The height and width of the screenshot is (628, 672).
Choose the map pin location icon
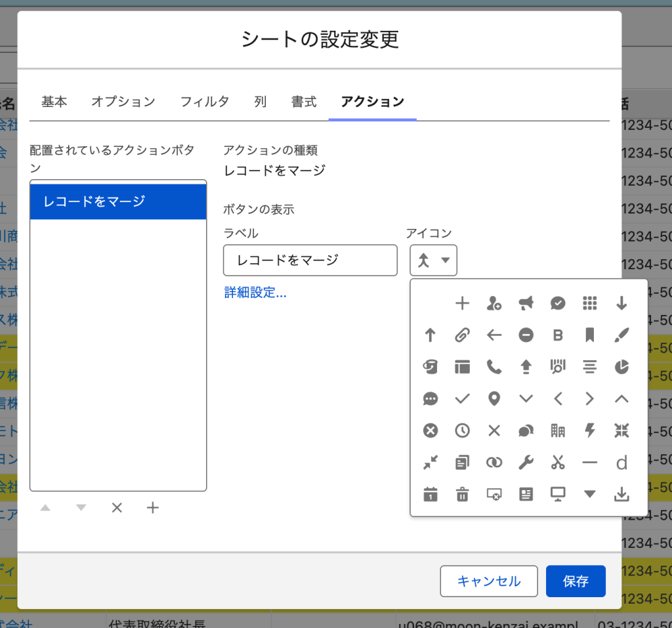(x=494, y=398)
